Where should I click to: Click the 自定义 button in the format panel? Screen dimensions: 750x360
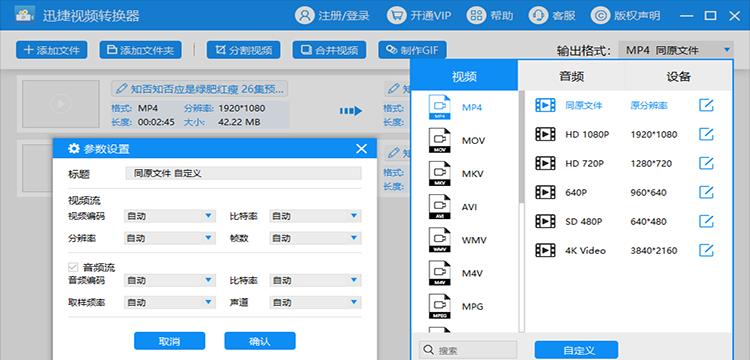(x=576, y=350)
